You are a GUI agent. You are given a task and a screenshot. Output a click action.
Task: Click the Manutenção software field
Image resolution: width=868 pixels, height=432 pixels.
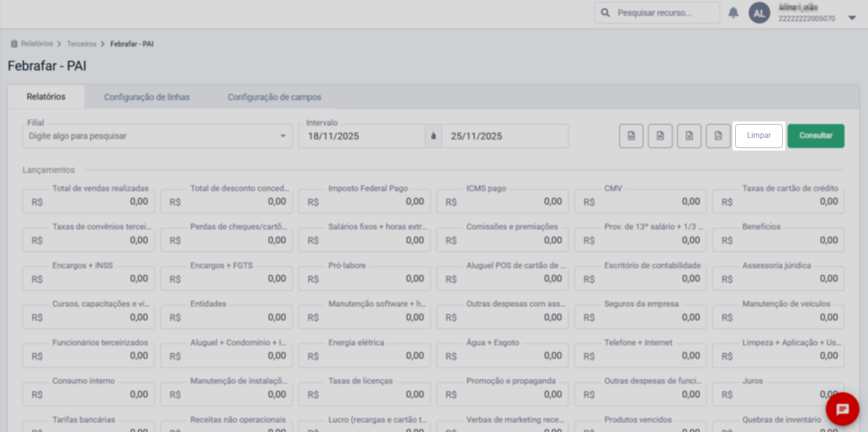click(365, 317)
